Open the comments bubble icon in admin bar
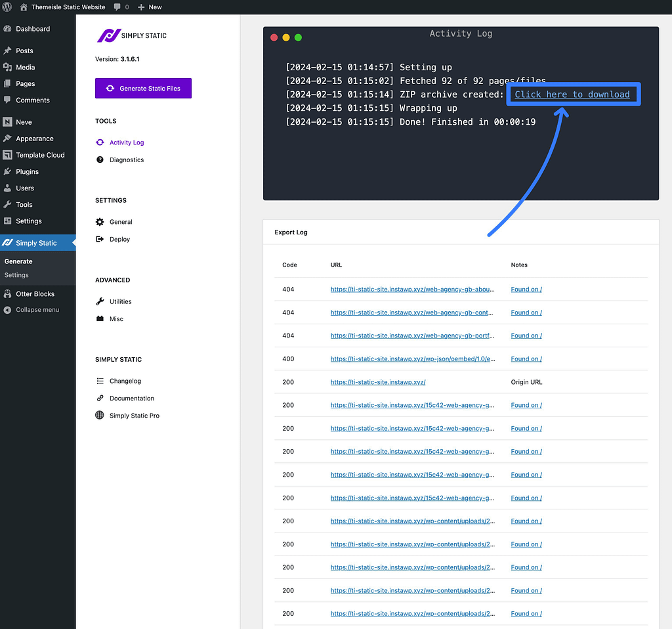The image size is (672, 629). [117, 7]
